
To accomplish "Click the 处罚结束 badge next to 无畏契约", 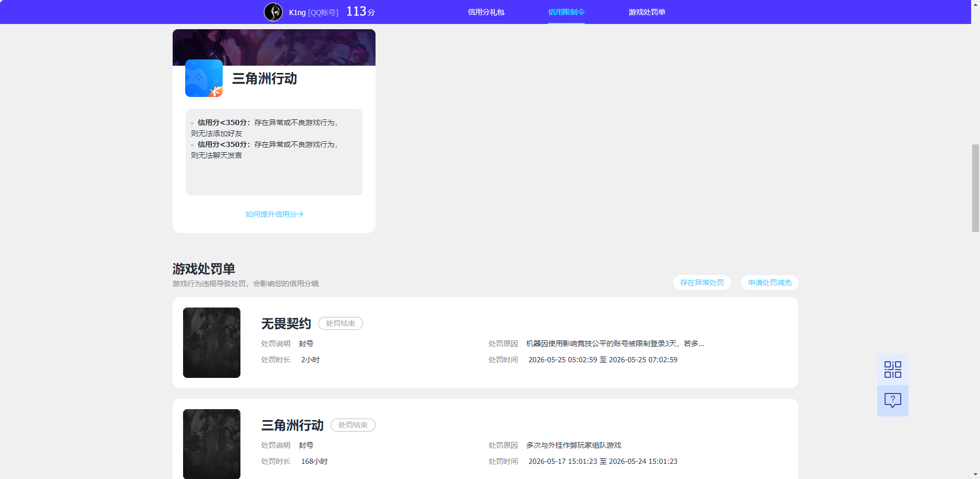I will click(341, 324).
